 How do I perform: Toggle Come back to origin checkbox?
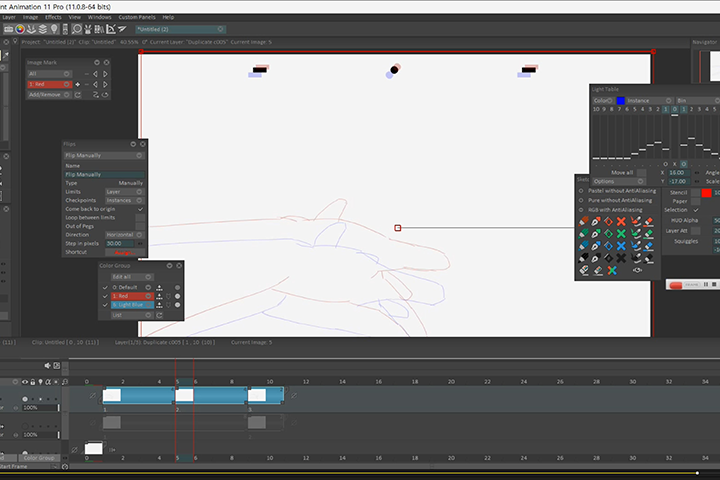click(x=140, y=209)
